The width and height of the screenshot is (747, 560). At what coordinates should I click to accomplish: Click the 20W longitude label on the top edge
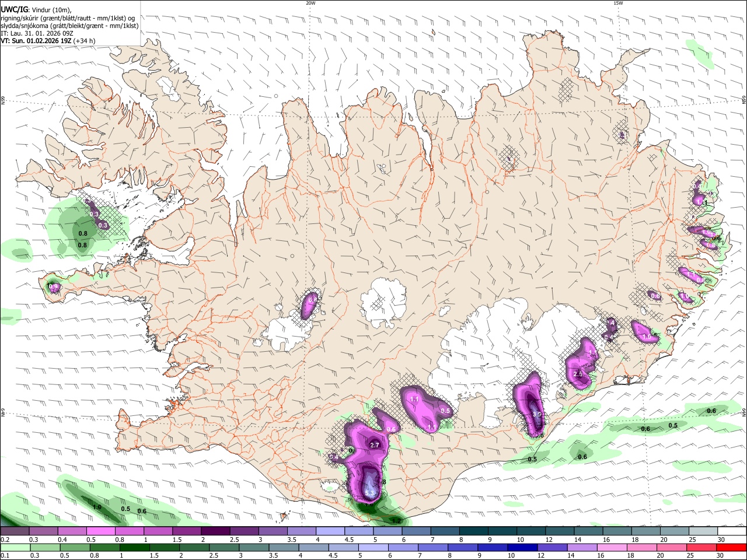coord(311,3)
